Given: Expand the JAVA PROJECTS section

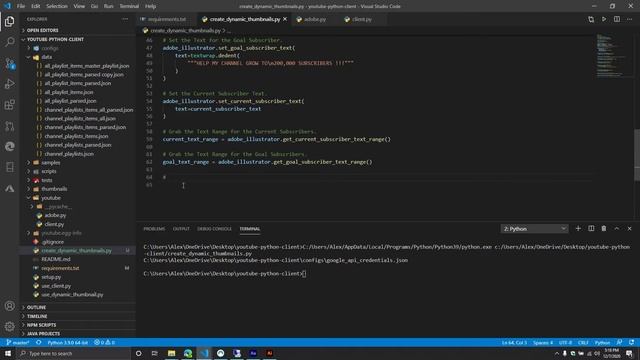Looking at the screenshot, I should coord(78,334).
